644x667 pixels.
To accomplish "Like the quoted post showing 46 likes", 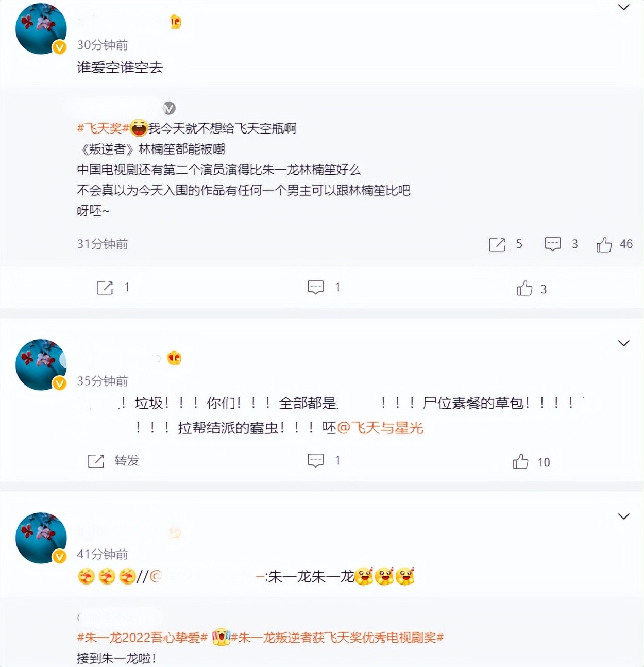I will point(604,244).
